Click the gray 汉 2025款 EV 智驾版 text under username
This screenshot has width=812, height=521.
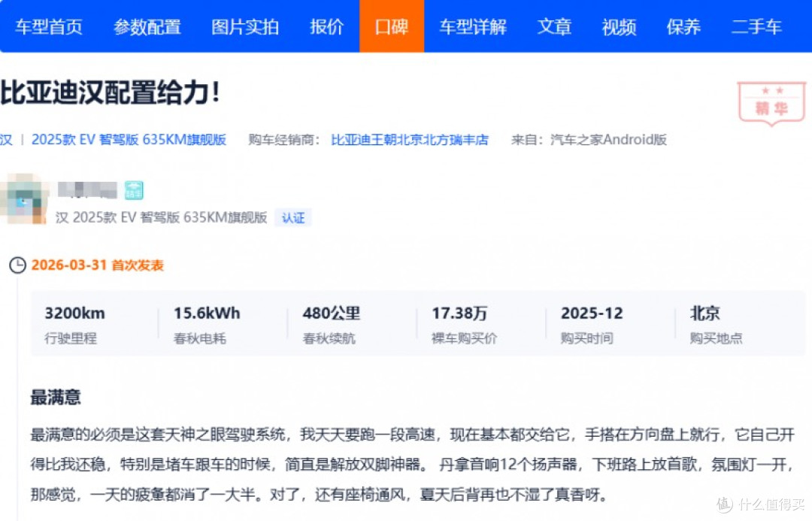[x=161, y=217]
